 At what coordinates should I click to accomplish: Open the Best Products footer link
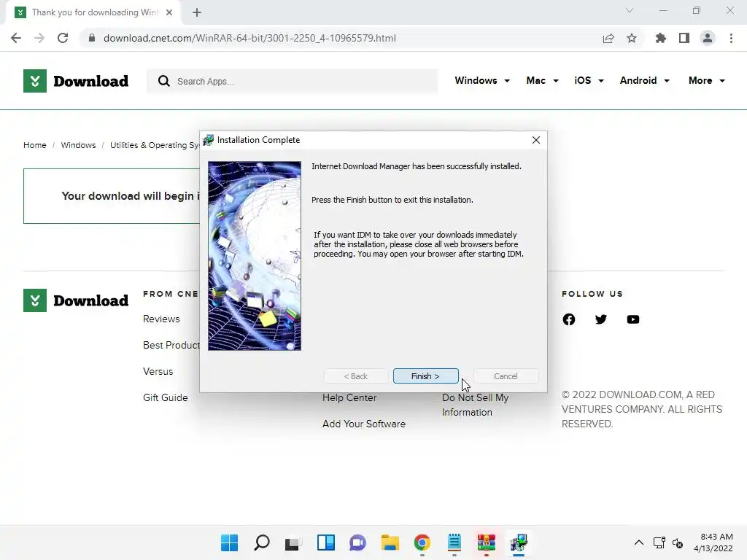171,345
